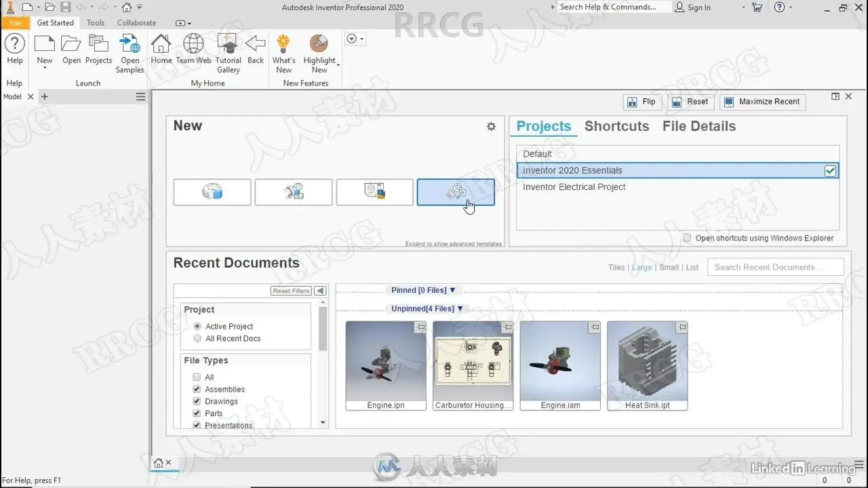Uncheck the Assemblies checkbox
The width and height of the screenshot is (868, 488).
pyautogui.click(x=197, y=389)
